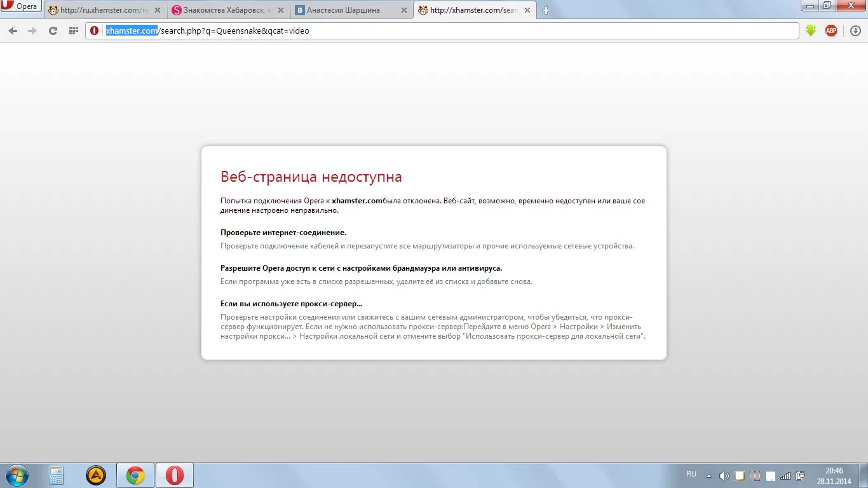Screen dimensions: 868x488
Task: Open a new tab with plus button
Action: coord(546,10)
